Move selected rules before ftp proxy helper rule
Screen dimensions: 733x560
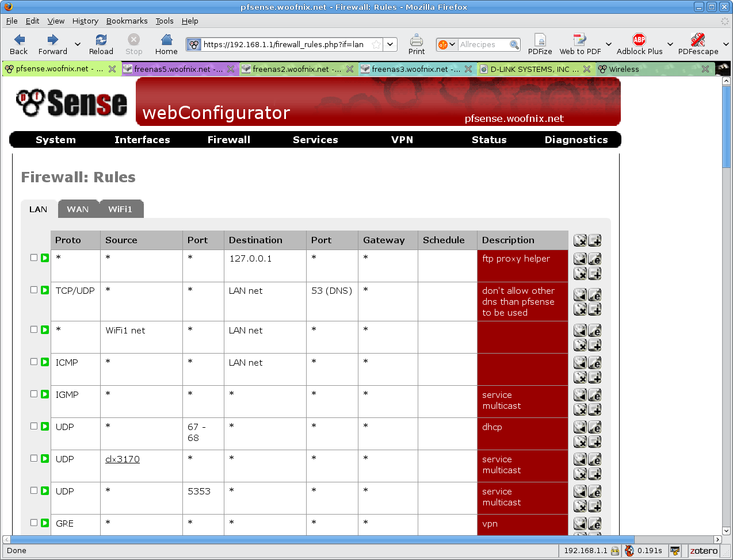(580, 259)
